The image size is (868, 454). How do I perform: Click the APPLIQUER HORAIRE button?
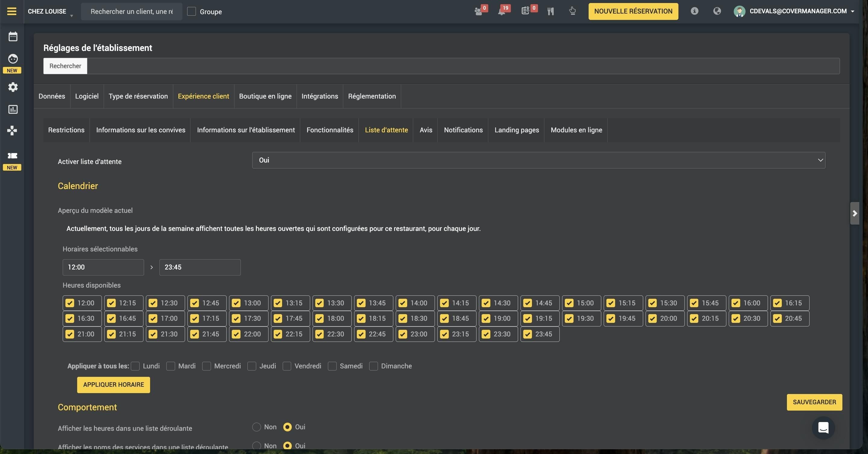[114, 385]
